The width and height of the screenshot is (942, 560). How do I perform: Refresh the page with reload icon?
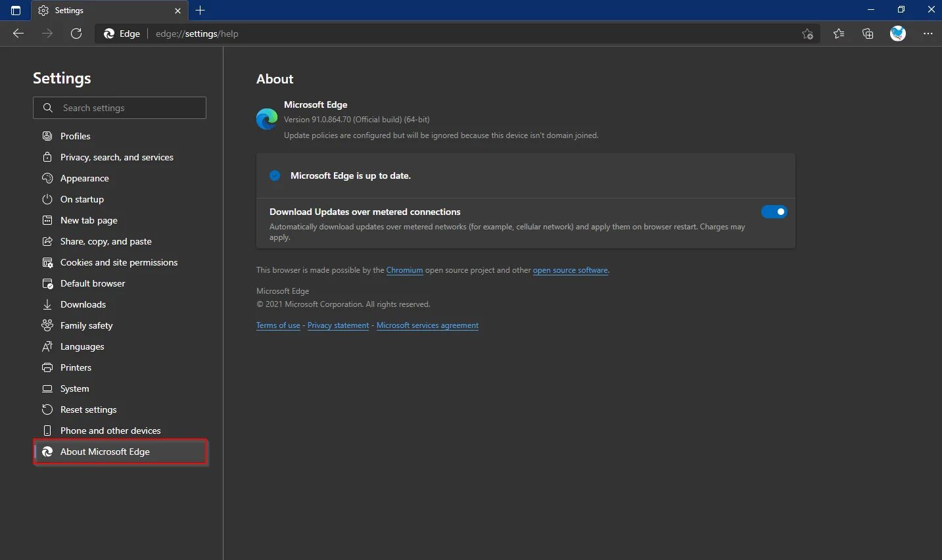pyautogui.click(x=76, y=34)
